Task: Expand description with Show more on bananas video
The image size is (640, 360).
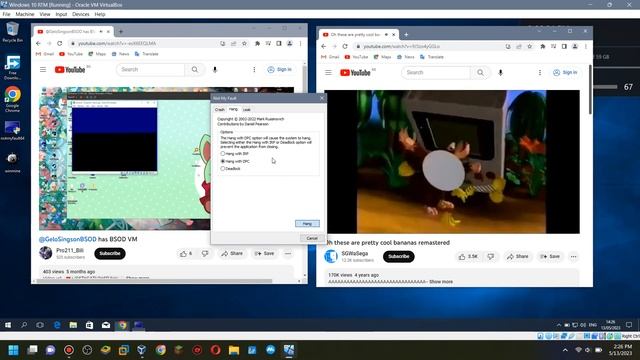Action: 441,282
